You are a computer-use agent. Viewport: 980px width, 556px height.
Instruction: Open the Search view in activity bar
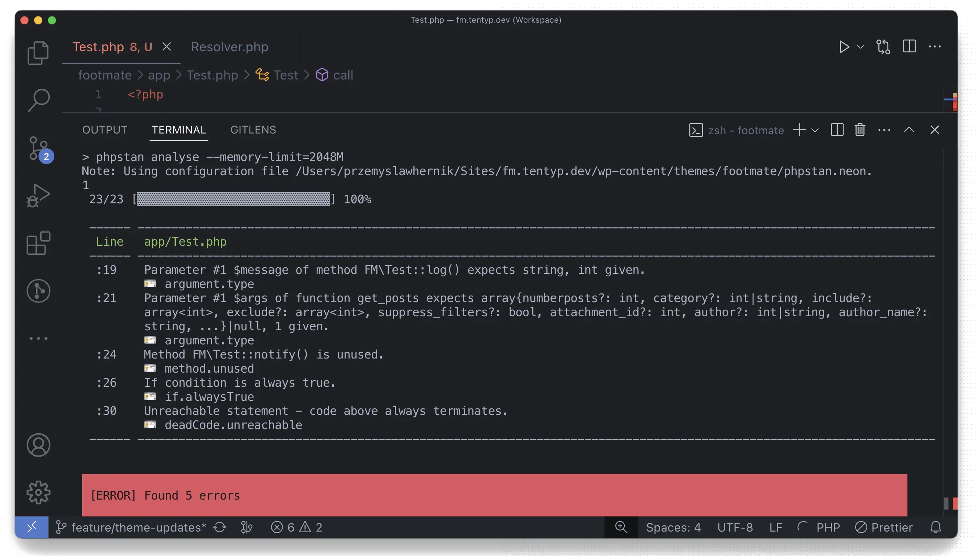[x=38, y=100]
